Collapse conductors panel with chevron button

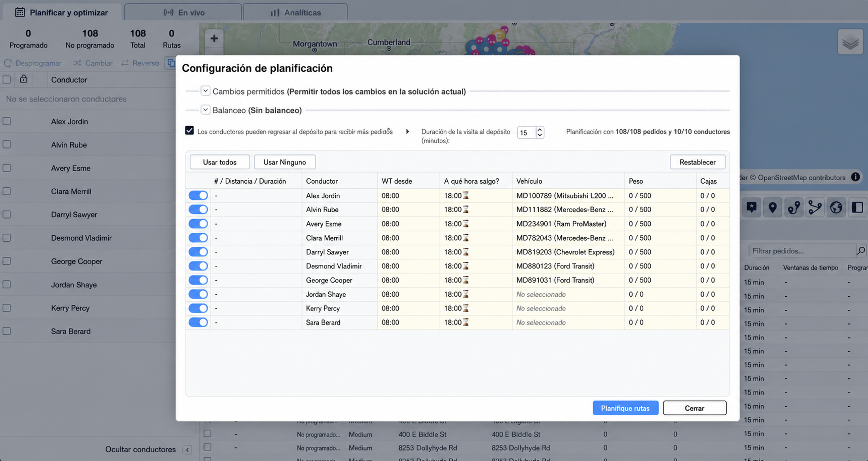187,449
